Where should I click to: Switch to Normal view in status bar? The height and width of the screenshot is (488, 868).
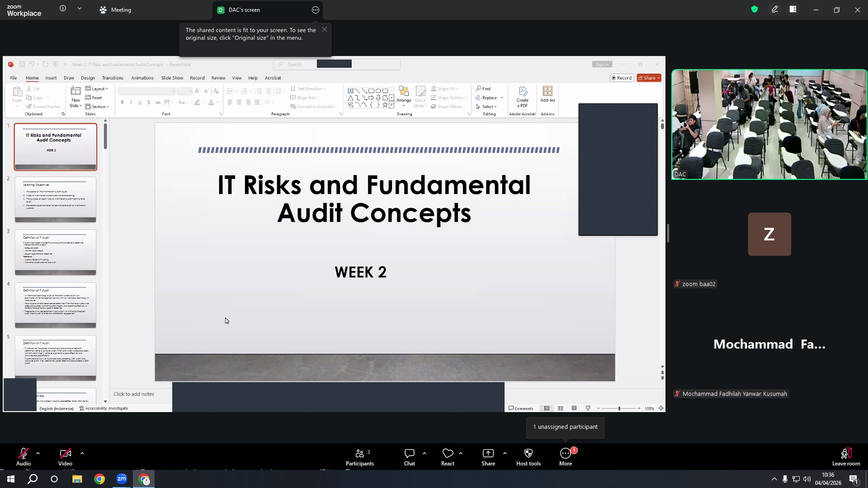[x=547, y=408]
